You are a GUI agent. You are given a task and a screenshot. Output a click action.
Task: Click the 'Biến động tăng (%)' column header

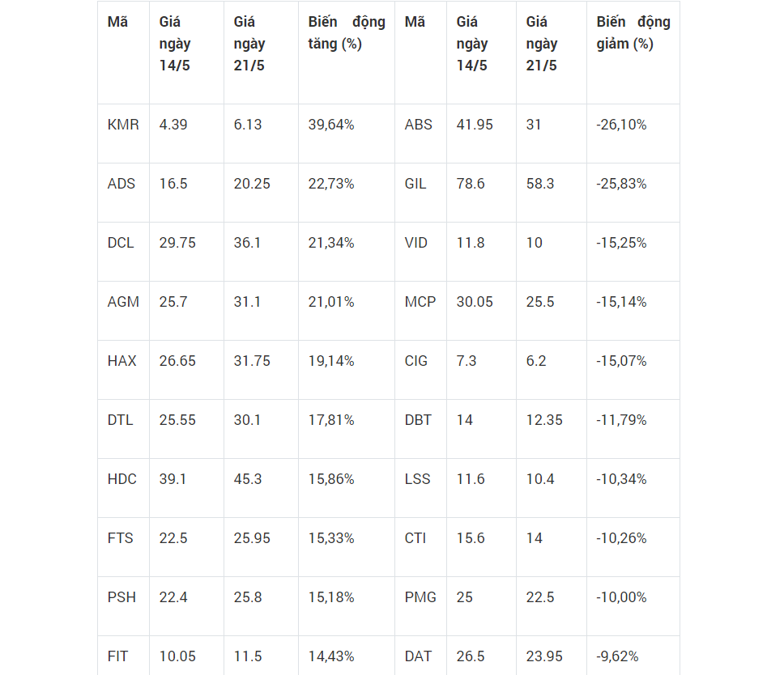[347, 32]
